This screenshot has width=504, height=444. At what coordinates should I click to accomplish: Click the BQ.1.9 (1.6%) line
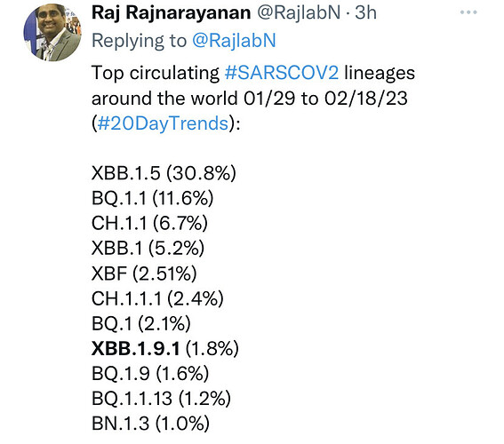[150, 374]
